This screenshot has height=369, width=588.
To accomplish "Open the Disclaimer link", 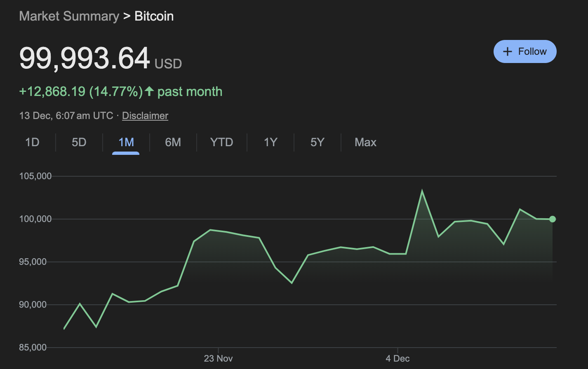I will click(x=145, y=116).
